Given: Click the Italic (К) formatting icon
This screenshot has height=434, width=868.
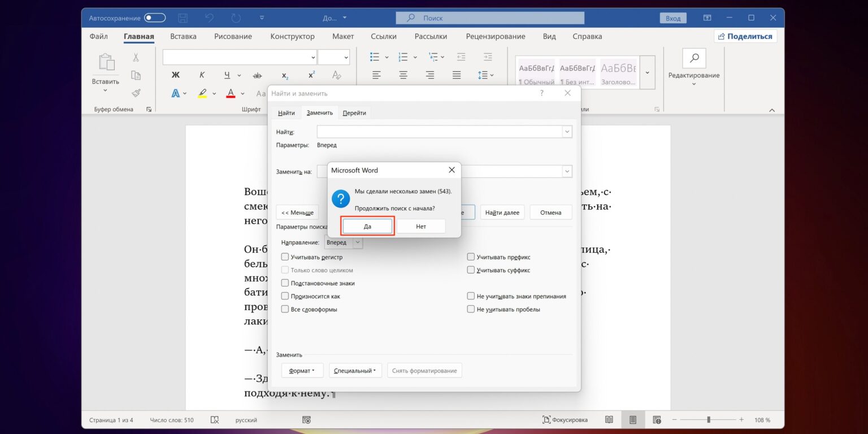Looking at the screenshot, I should (x=202, y=75).
